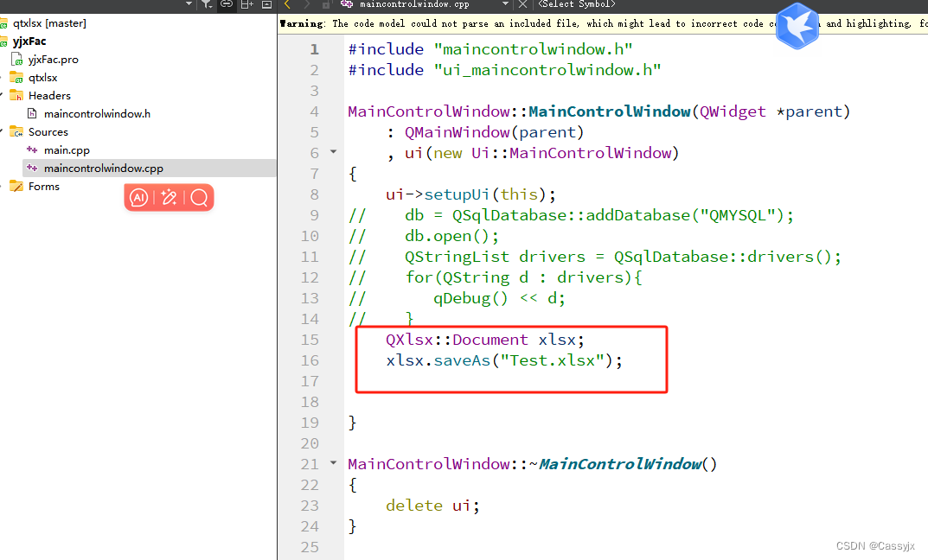Toggle Synchronize with Editor link icon

pos(227,5)
